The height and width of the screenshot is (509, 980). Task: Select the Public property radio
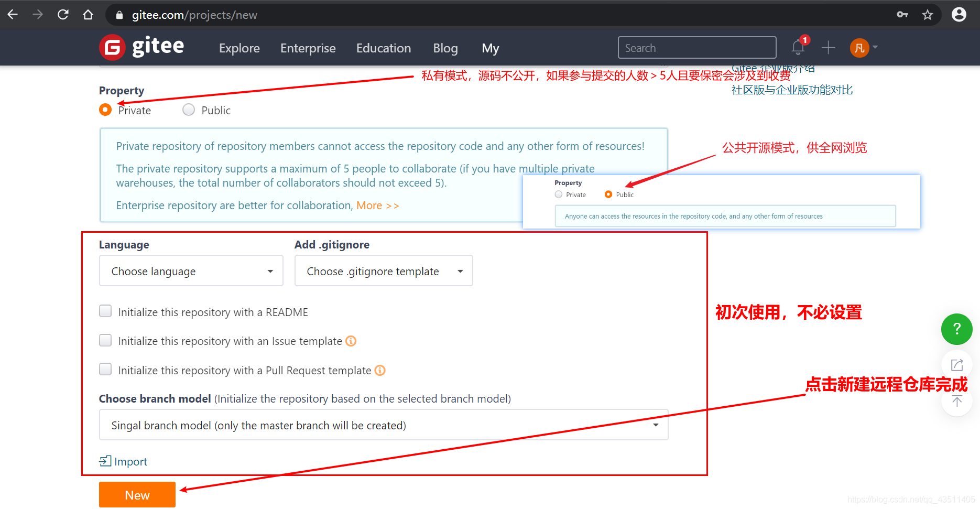[x=189, y=110]
